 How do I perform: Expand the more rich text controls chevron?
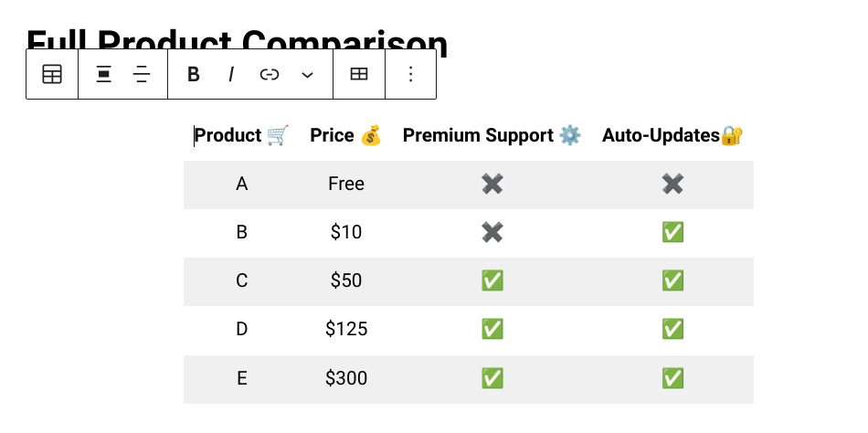(x=307, y=74)
